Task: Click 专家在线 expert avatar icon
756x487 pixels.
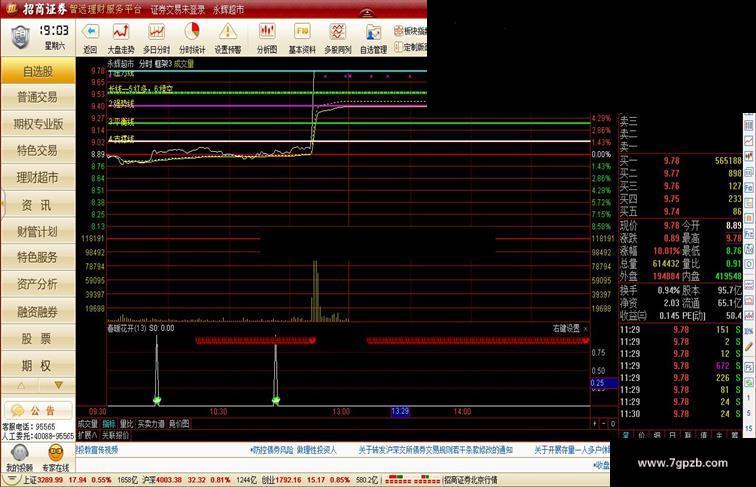Action: pos(56,453)
